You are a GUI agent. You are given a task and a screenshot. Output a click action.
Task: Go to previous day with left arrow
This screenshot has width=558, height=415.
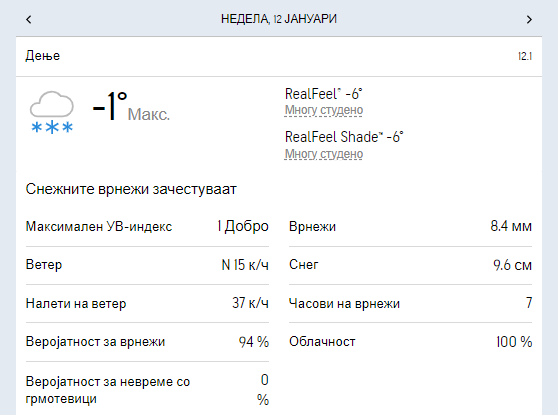click(x=29, y=19)
